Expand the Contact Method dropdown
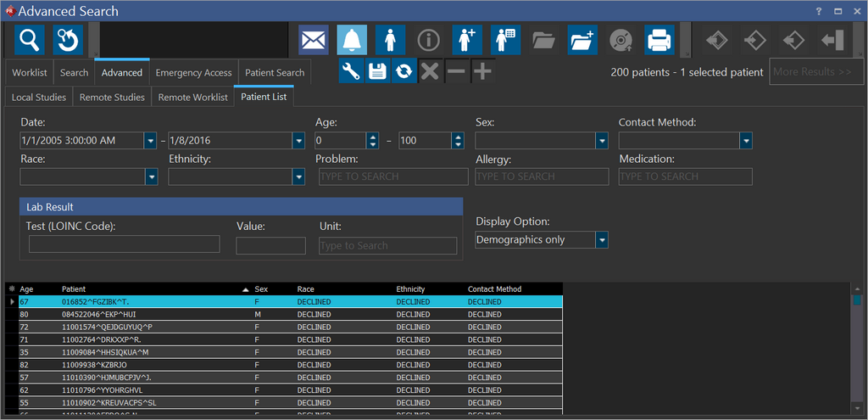Viewport: 868px width, 420px height. pos(746,140)
